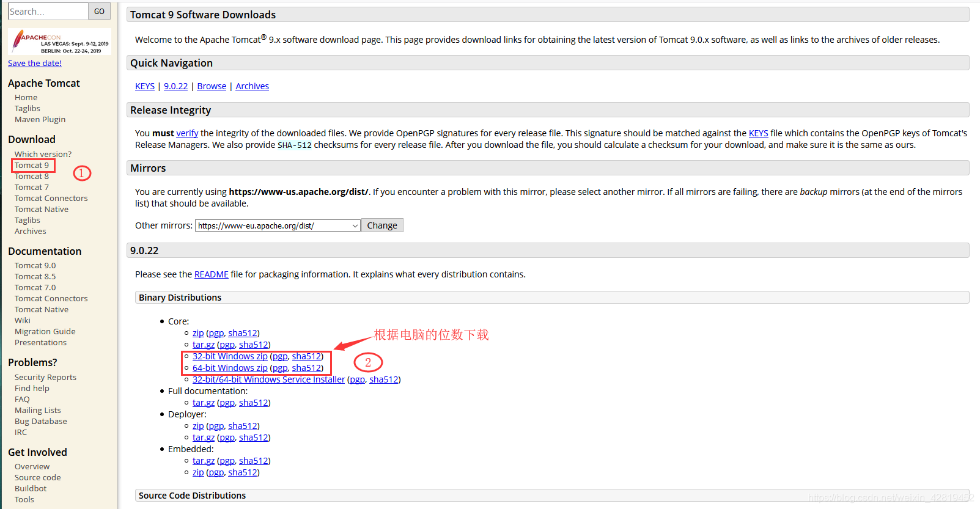980x509 pixels.
Task: Open the Find help link
Action: pos(32,389)
